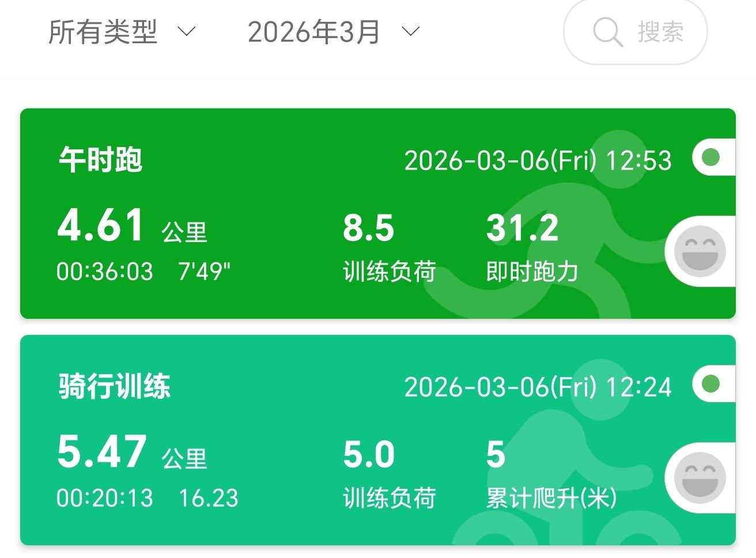
Task: Select the 2026年3月 month label
Action: tap(314, 32)
